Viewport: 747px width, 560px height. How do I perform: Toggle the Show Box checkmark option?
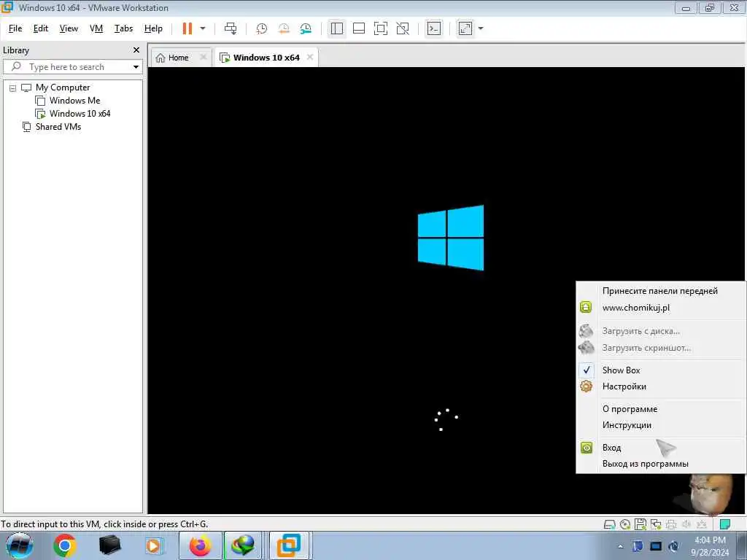(x=661, y=370)
